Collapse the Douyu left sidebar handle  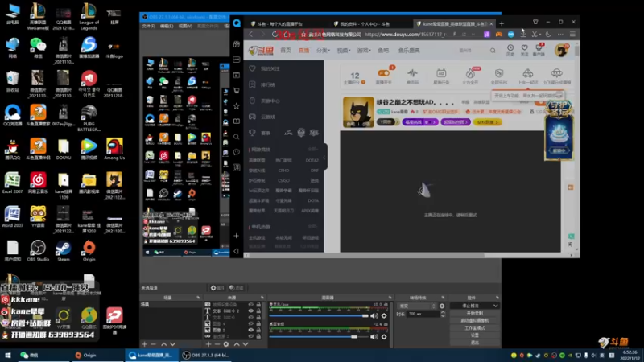pos(325,156)
